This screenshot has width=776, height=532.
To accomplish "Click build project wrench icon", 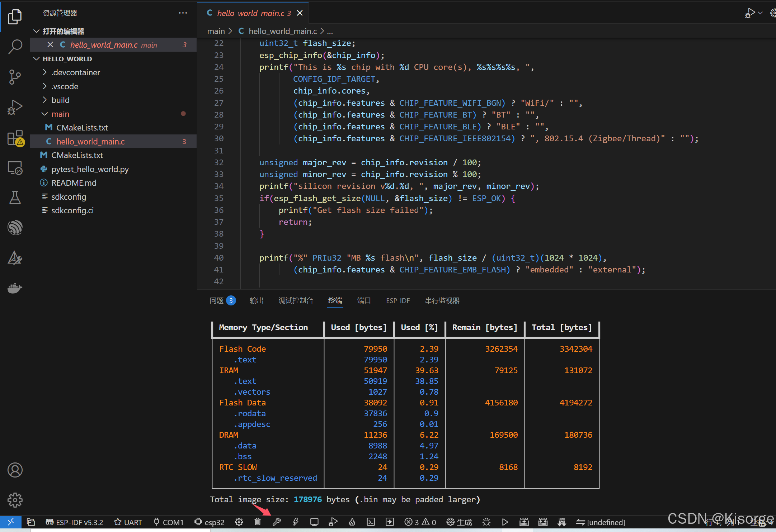I will point(277,522).
